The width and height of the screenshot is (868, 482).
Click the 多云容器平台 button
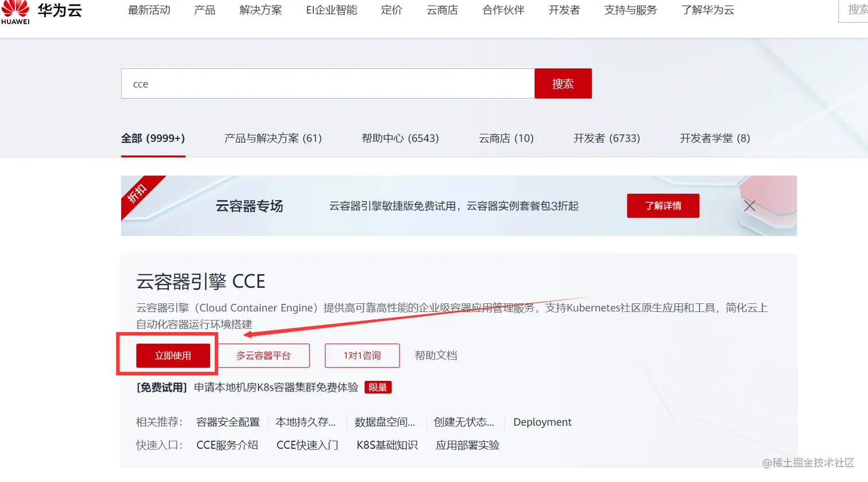point(263,356)
